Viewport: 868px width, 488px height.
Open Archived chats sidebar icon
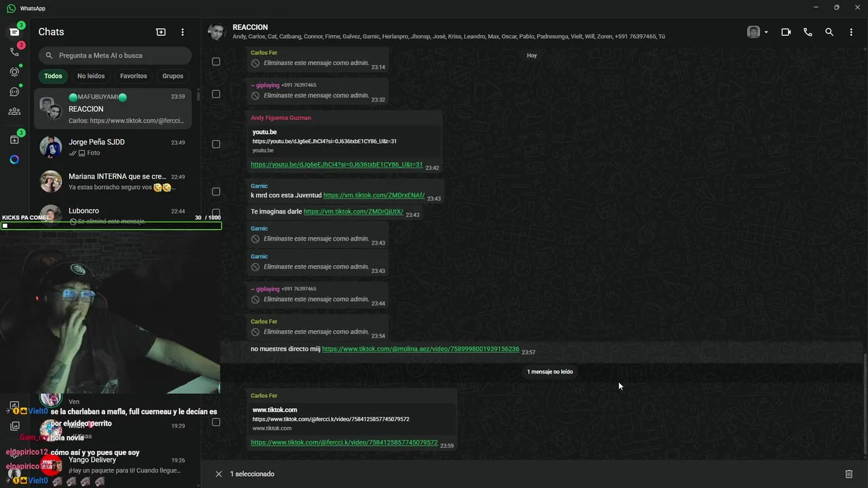tap(14, 140)
